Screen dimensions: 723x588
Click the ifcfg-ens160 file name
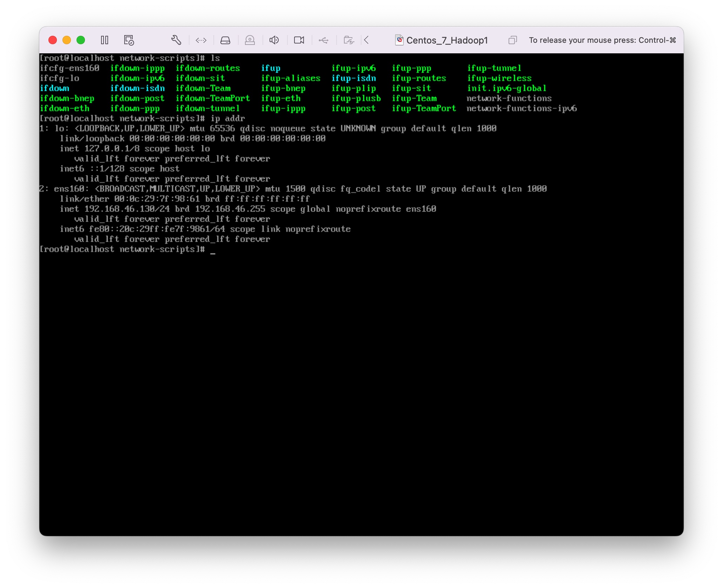(x=69, y=68)
